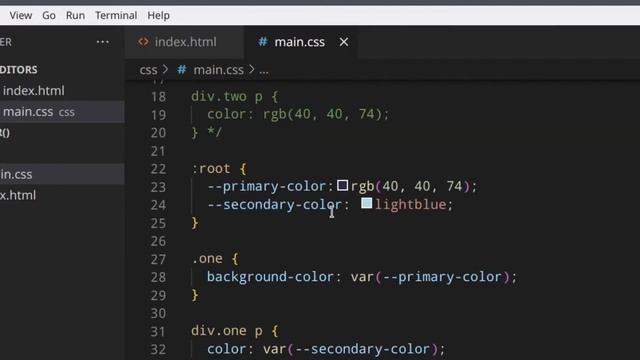640x360 pixels.
Task: Click the css folder in breadcrumb
Action: [148, 70]
